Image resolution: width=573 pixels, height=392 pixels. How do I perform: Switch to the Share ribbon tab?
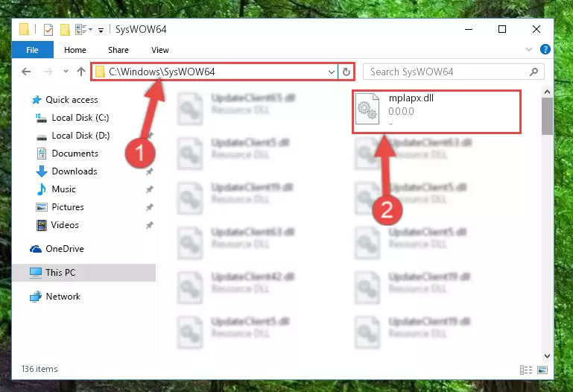pos(118,50)
